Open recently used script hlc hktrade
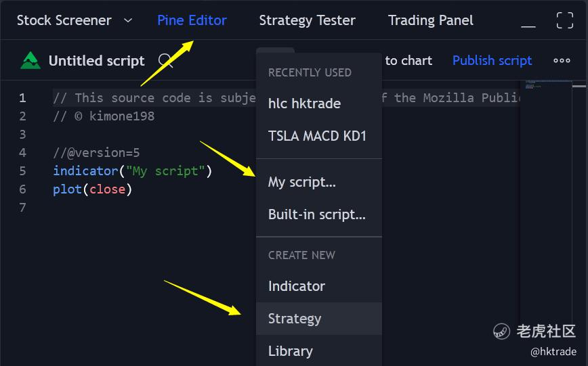Viewport: 588px width, 366px height. [304, 104]
